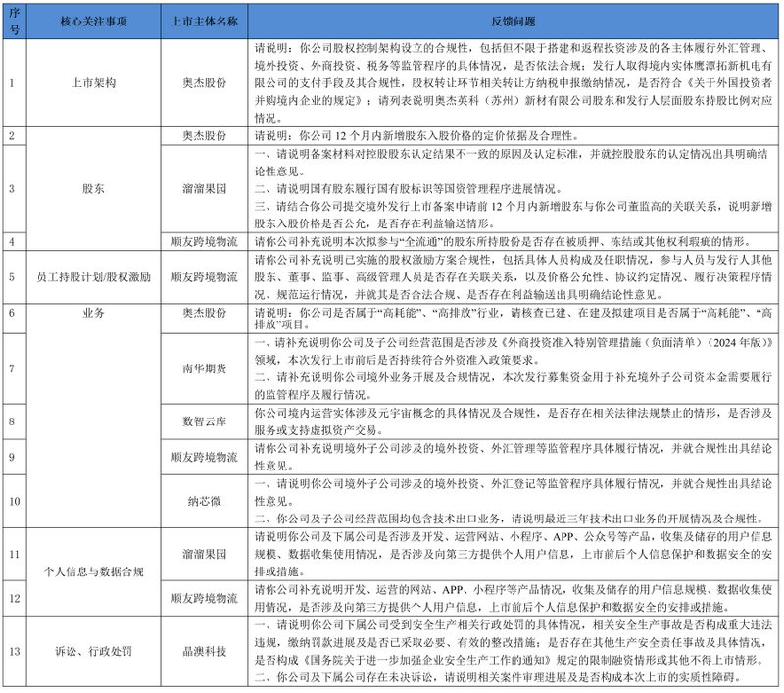Click feedback about “高耗能”、“高排放”行业
Screen dimensions: 784x693
coord(513,319)
